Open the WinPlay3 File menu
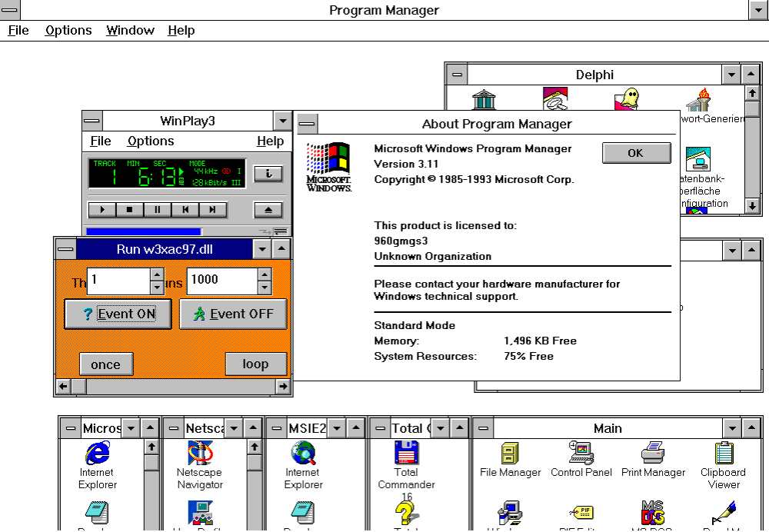This screenshot has width=769, height=532. [x=101, y=141]
